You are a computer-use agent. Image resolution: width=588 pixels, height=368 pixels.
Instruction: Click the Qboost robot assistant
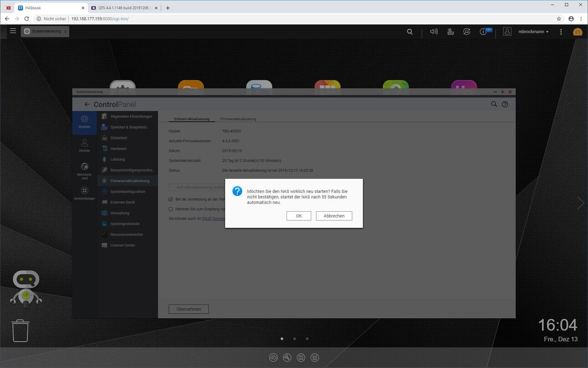pyautogui.click(x=26, y=289)
